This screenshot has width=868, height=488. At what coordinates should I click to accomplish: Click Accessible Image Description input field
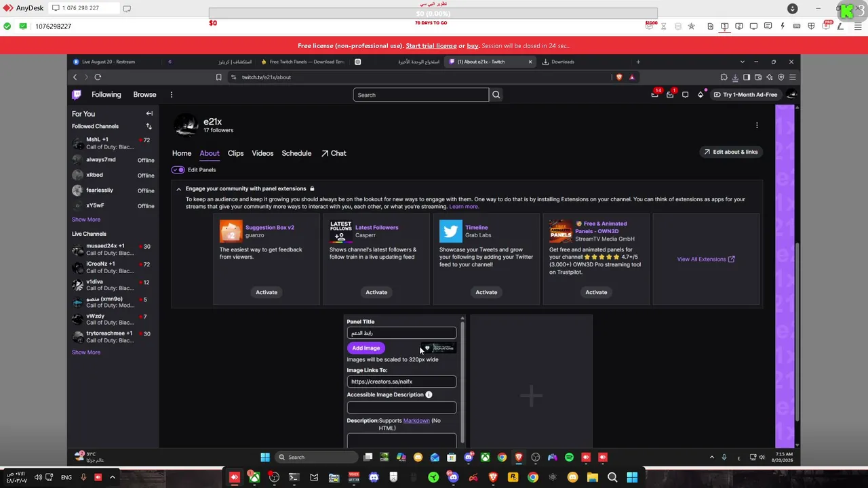point(401,407)
